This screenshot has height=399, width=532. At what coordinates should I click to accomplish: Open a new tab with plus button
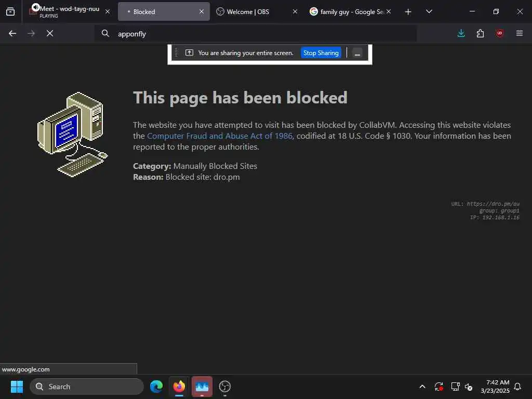click(x=408, y=12)
